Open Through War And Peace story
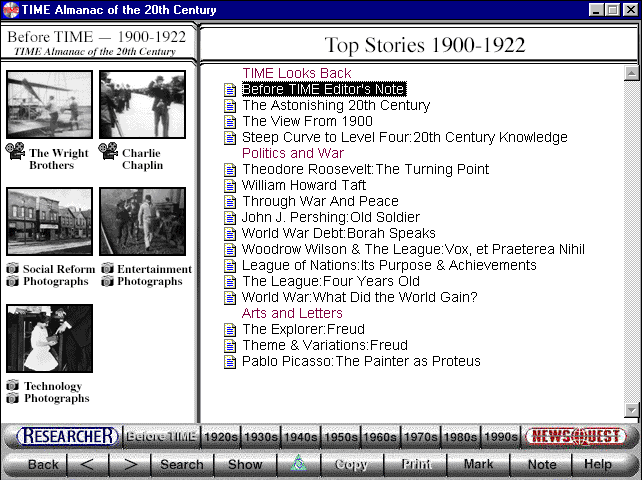 coord(320,201)
